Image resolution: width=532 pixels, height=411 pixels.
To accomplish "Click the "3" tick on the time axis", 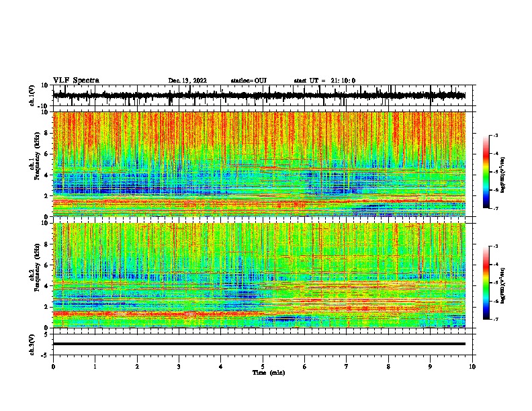I will point(179,367).
